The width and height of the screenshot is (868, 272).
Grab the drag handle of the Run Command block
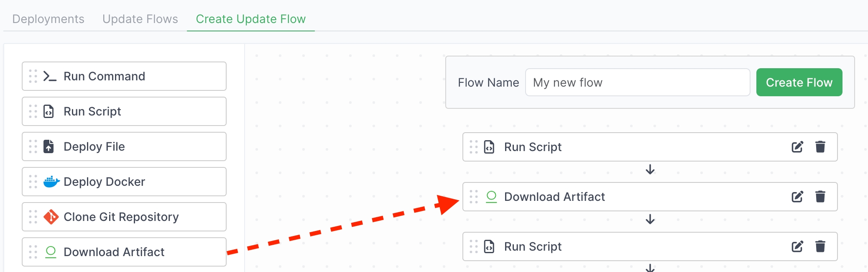coord(33,76)
